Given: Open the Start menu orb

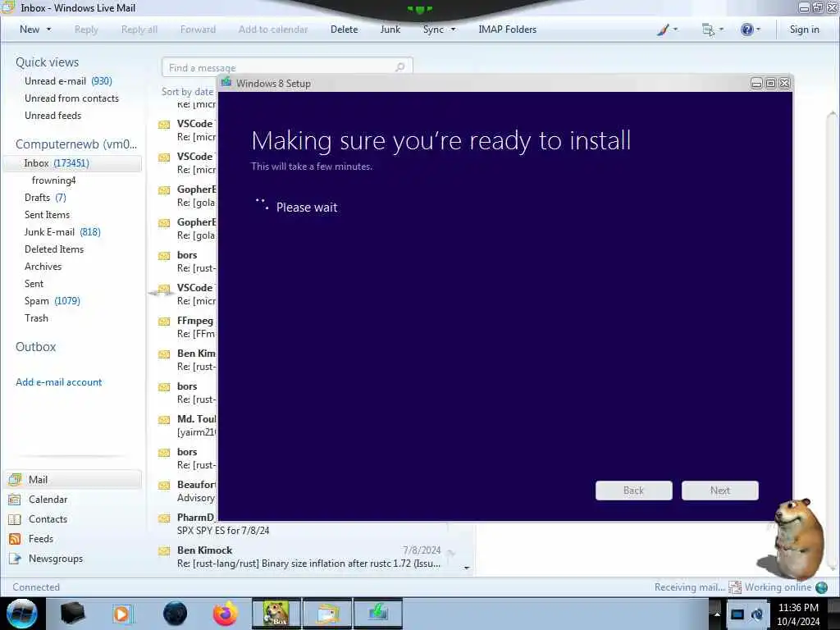Looking at the screenshot, I should click(x=22, y=614).
